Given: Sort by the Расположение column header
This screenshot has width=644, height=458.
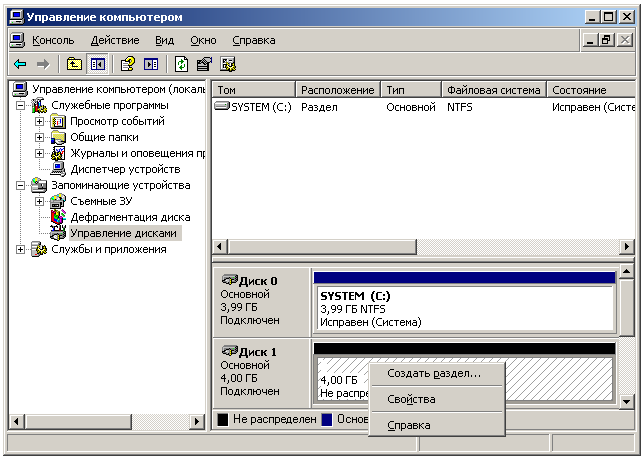Looking at the screenshot, I should click(x=338, y=90).
